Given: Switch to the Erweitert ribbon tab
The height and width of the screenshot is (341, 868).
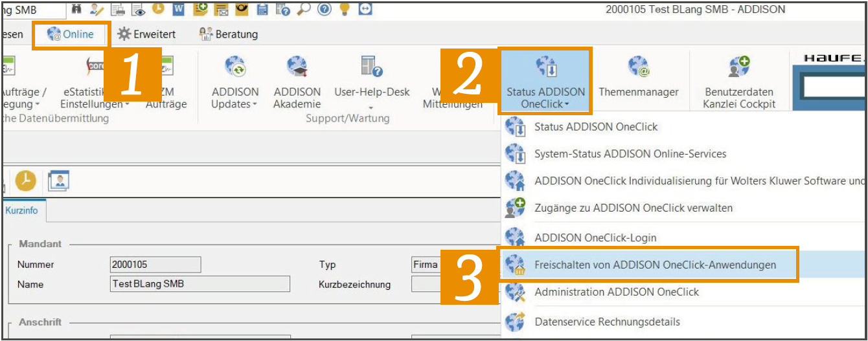Looking at the screenshot, I should tap(146, 34).
